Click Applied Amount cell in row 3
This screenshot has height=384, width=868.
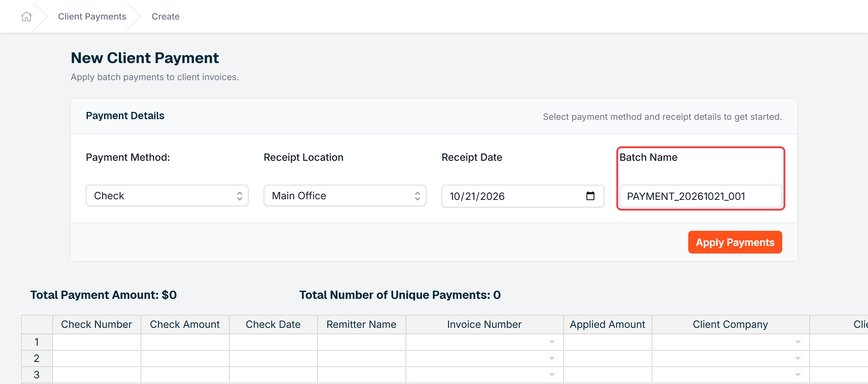[x=607, y=375]
